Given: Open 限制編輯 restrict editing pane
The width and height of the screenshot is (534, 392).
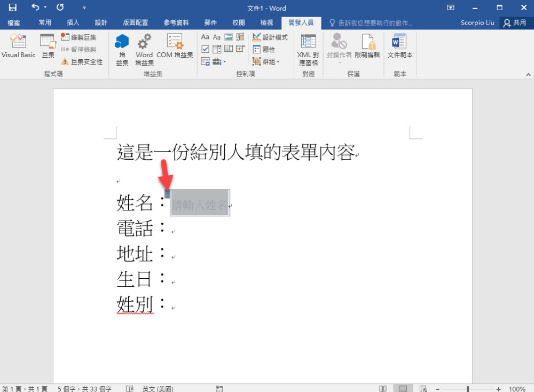Looking at the screenshot, I should pos(367,46).
